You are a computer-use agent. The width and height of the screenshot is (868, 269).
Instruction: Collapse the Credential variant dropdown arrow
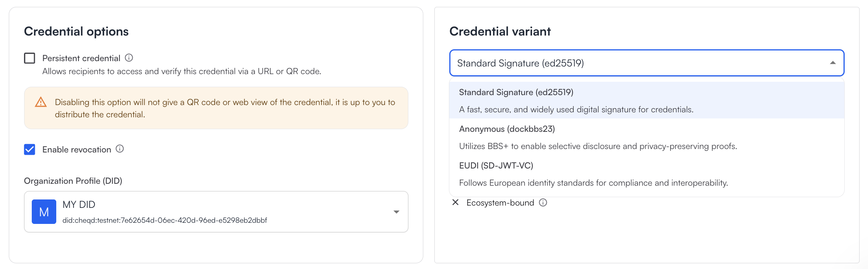tap(832, 63)
